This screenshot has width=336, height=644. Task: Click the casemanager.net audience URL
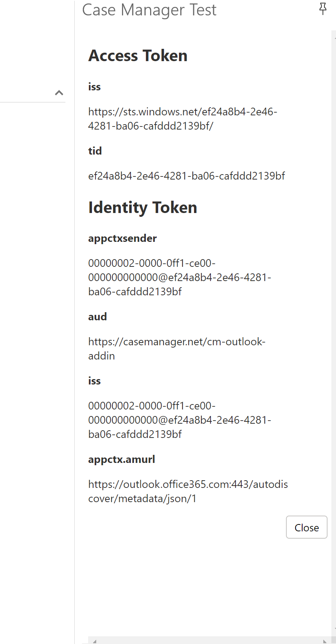click(177, 349)
